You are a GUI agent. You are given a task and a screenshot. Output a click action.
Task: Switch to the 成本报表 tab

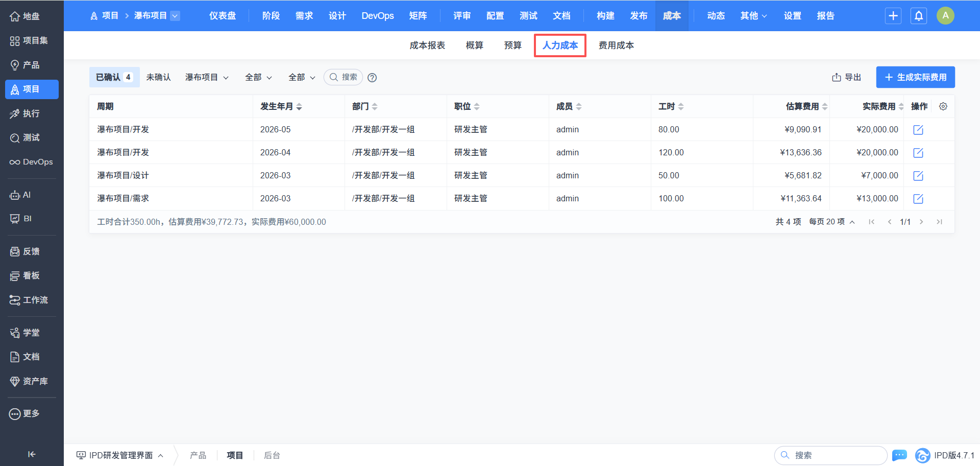[x=427, y=45]
